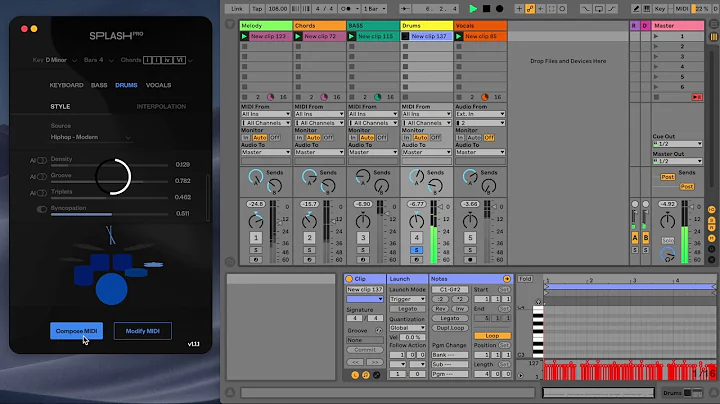Click the Follow arrow icon in transport

405,9
